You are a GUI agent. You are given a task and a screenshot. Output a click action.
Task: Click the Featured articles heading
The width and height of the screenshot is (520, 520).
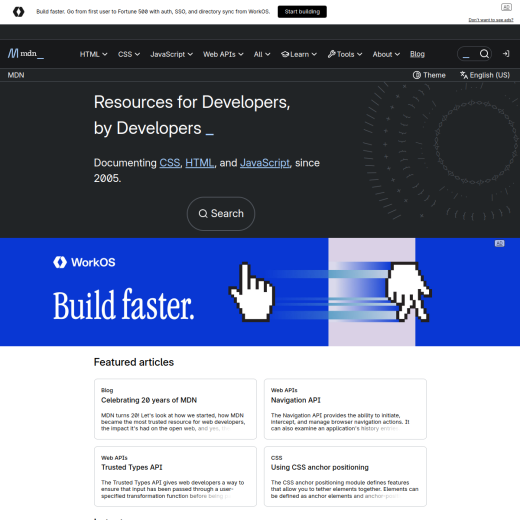pyautogui.click(x=134, y=362)
